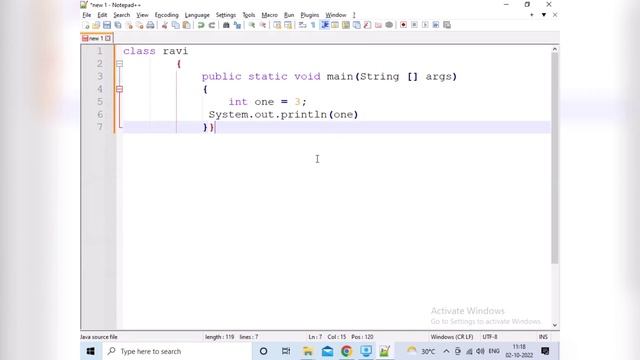640x360 pixels.
Task: Open the Edit menu
Action: 102,15
